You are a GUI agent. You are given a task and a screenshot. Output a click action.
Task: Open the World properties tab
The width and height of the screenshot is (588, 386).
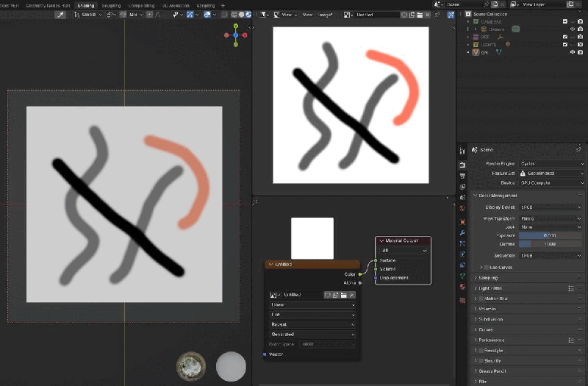[462, 208]
